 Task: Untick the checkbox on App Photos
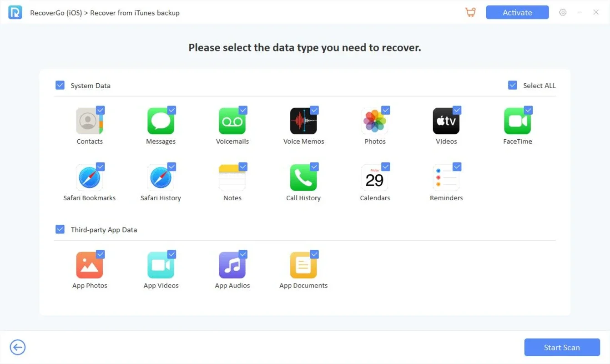pyautogui.click(x=101, y=254)
